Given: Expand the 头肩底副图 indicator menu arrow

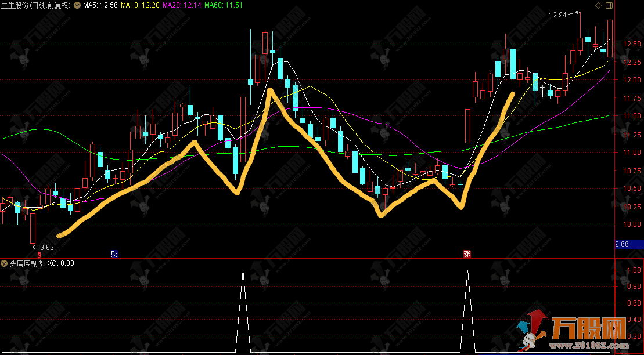Looking at the screenshot, I should (x=5, y=263).
